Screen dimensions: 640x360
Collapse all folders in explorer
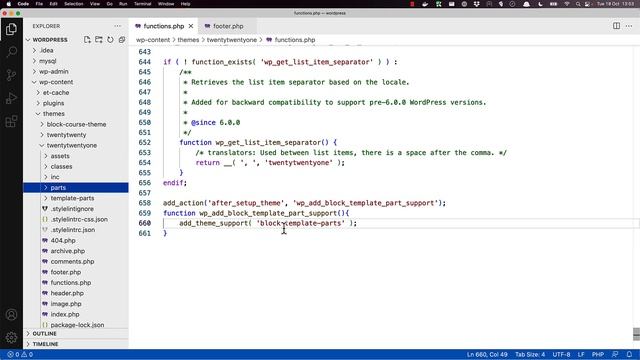click(122, 40)
